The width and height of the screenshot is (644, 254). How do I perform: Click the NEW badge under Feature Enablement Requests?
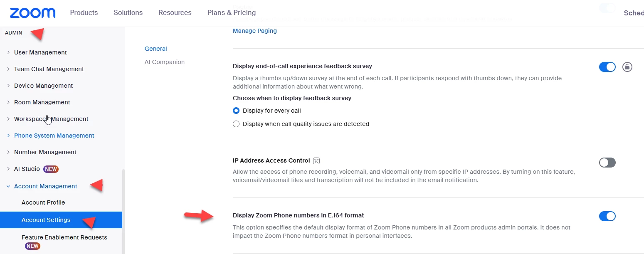[32, 246]
